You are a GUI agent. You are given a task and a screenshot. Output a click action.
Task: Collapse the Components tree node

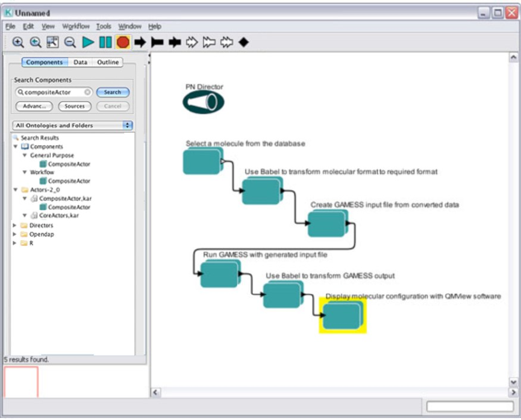coord(16,146)
